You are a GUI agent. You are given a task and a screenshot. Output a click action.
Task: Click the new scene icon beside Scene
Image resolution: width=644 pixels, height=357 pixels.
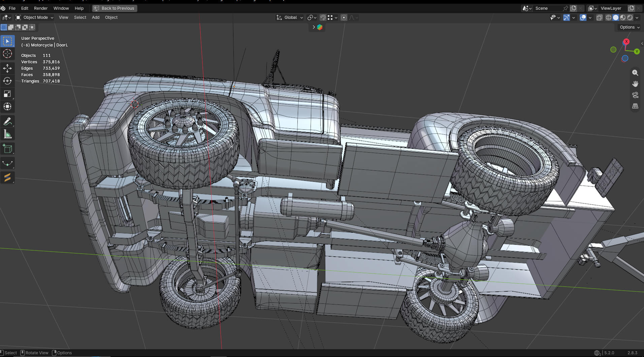[573, 8]
